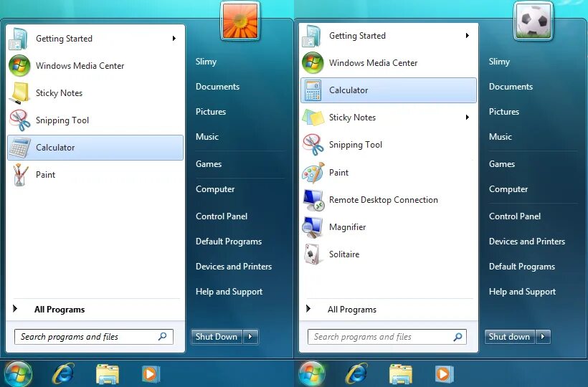Open Pictures in left menu

[x=211, y=112]
